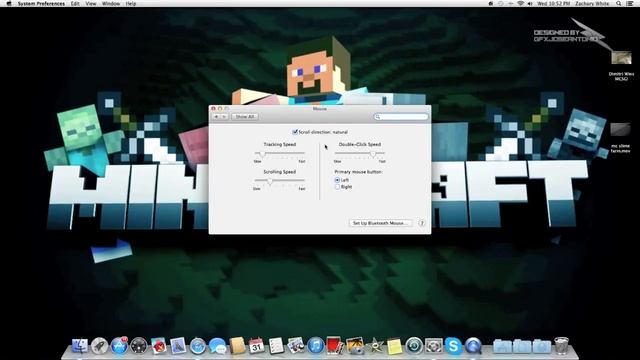Go forward with the right arrow button
This screenshot has height=360, width=640.
click(224, 117)
